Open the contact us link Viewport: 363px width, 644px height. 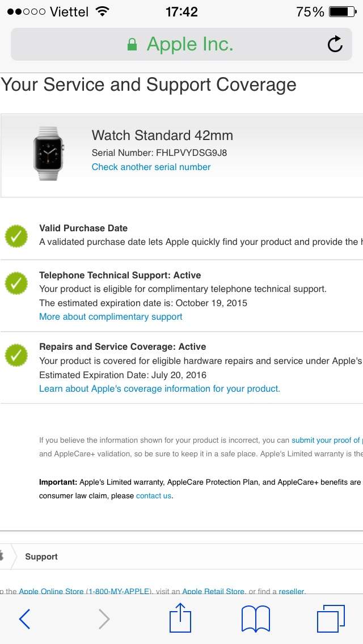[153, 495]
